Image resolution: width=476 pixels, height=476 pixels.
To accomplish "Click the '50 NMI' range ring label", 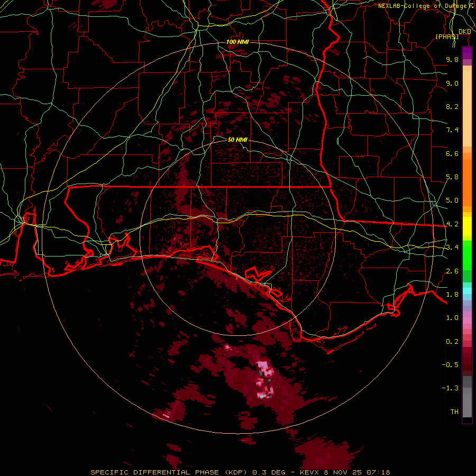I will click(237, 140).
